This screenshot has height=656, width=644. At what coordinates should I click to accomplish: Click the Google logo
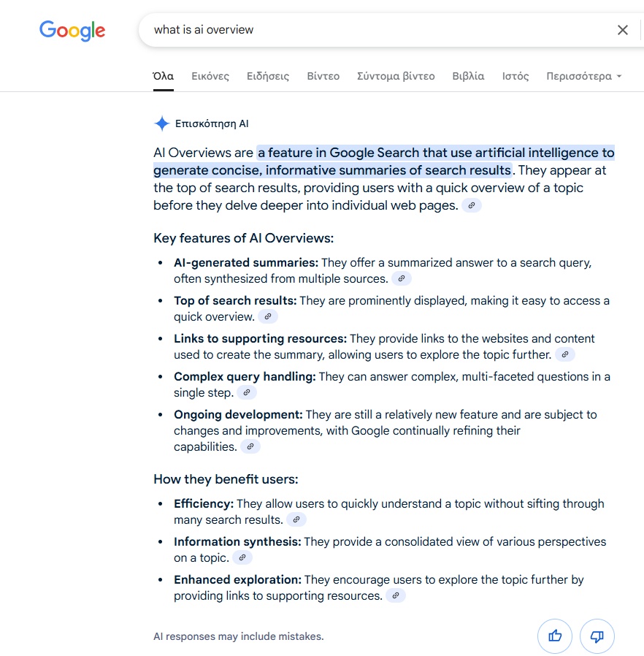(x=72, y=31)
